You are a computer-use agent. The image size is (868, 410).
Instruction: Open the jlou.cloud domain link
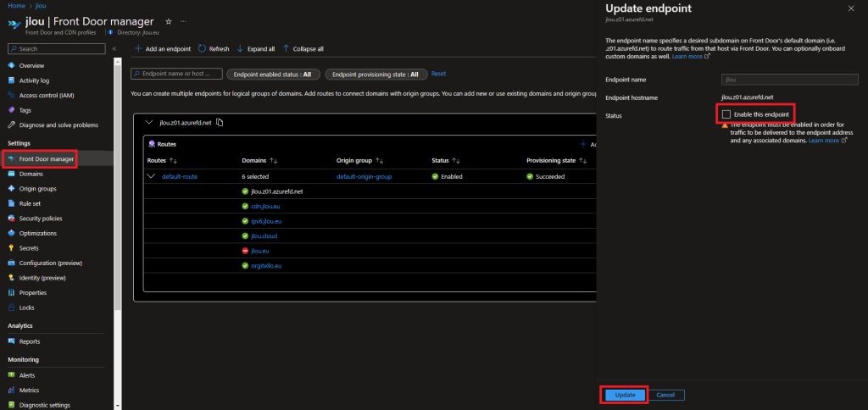(x=264, y=235)
